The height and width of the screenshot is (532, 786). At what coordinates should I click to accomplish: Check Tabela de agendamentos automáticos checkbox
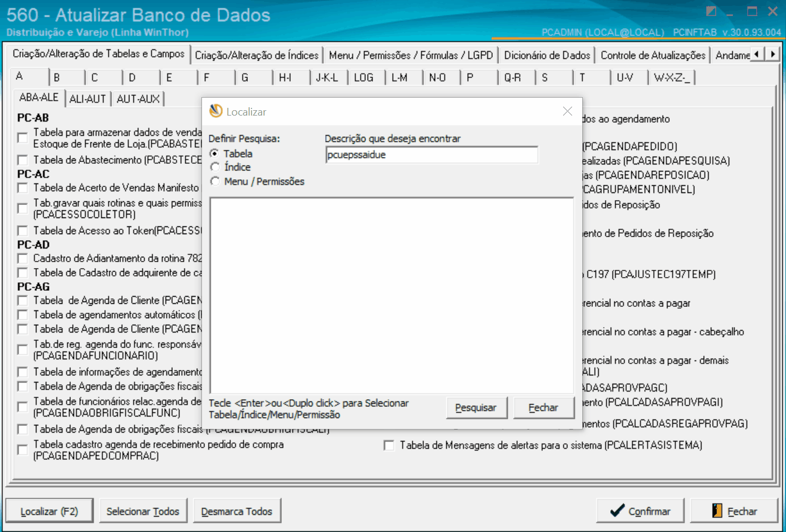23,315
